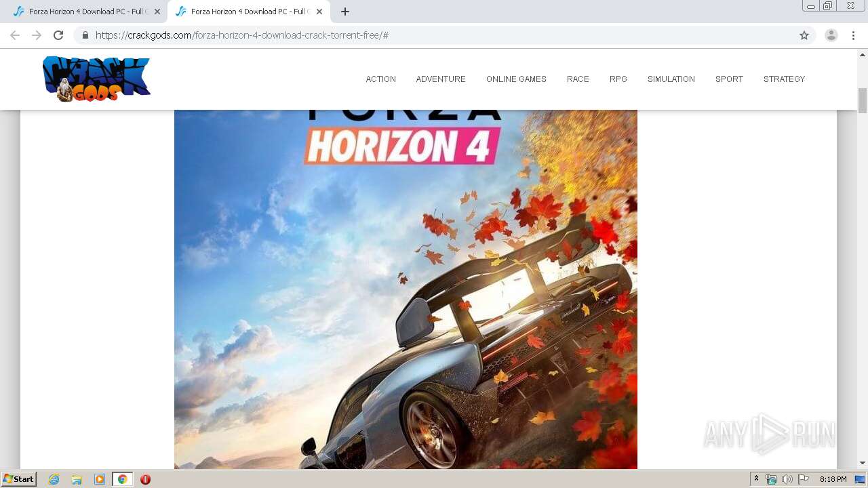The width and height of the screenshot is (868, 488).
Task: Click page scrollbar down arrow
Action: [x=863, y=463]
